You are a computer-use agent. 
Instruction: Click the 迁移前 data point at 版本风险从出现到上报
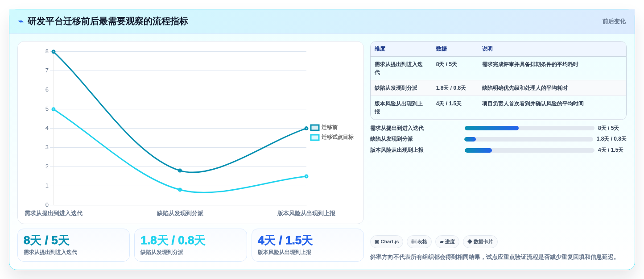[306, 129]
